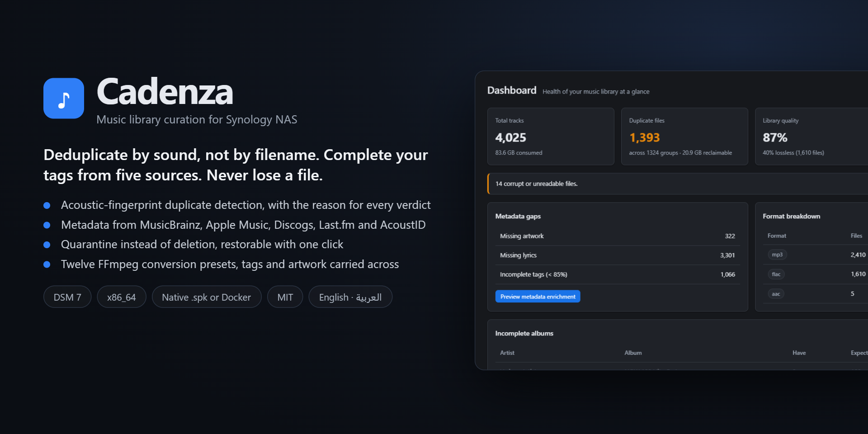Click the Cadenza music note app icon
The image size is (868, 434).
64,98
